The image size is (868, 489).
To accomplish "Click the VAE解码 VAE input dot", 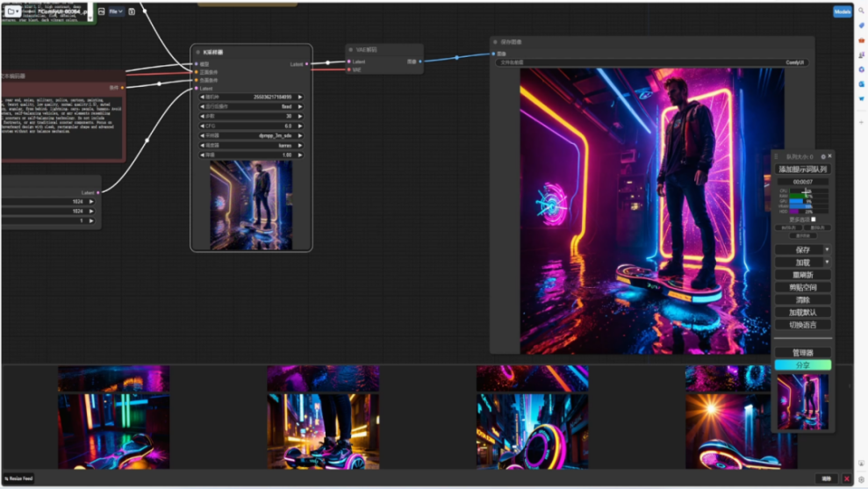I will [348, 69].
